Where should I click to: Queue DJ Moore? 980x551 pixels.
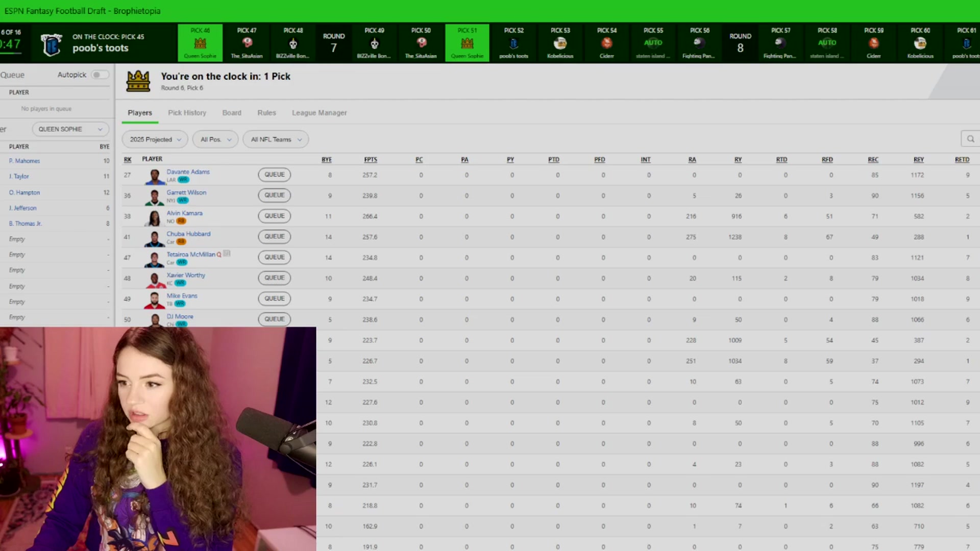(x=275, y=319)
